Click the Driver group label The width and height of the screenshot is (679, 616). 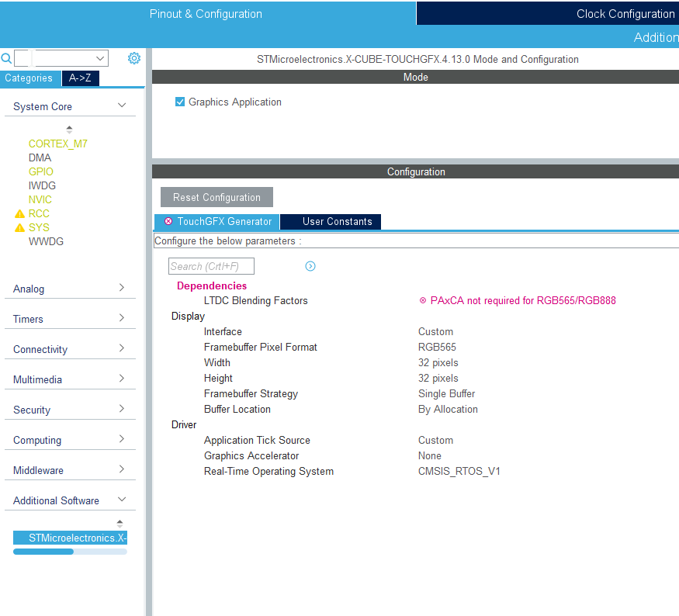[184, 424]
